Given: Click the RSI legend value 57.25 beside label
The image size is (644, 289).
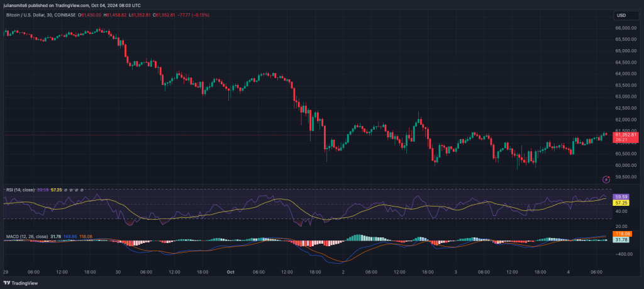Looking at the screenshot, I should [56, 190].
